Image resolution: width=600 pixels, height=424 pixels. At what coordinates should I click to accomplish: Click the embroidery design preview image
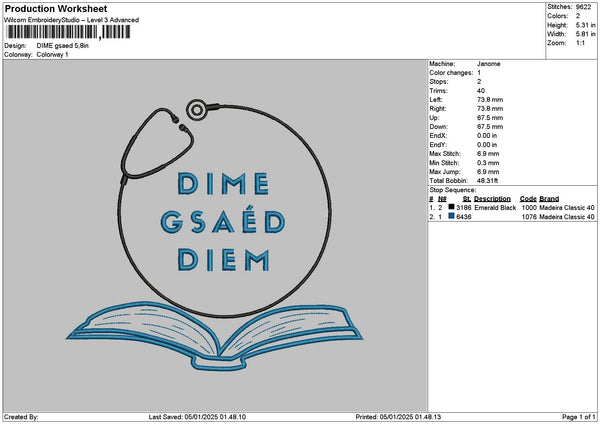click(215, 235)
